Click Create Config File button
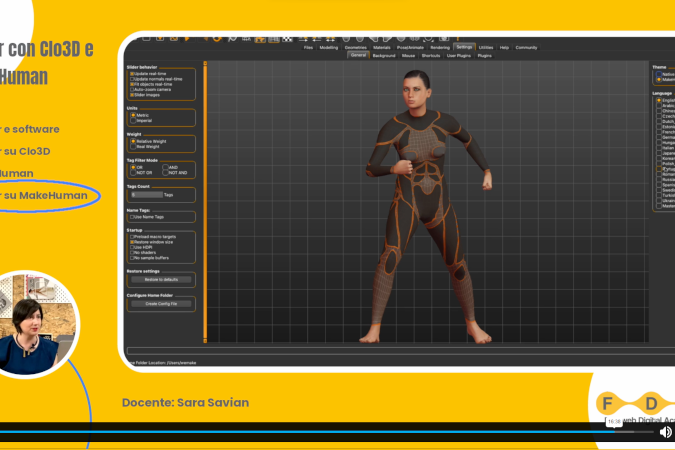Screen dimensions: 675x450 point(160,303)
